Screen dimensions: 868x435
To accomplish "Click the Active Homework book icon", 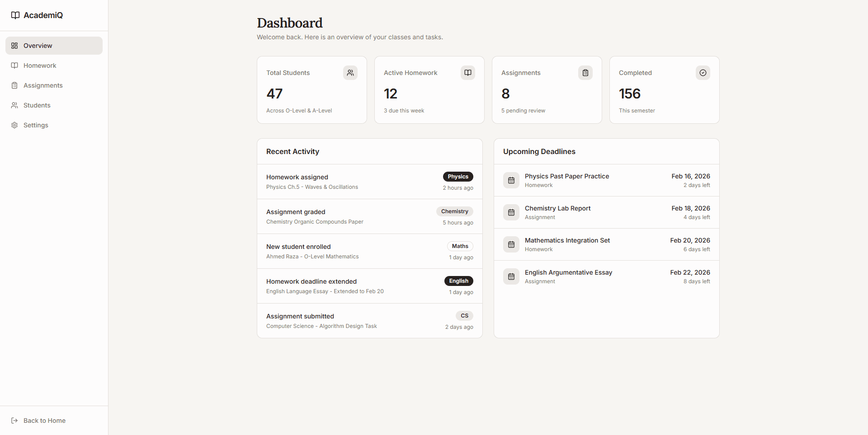I will click(x=467, y=73).
